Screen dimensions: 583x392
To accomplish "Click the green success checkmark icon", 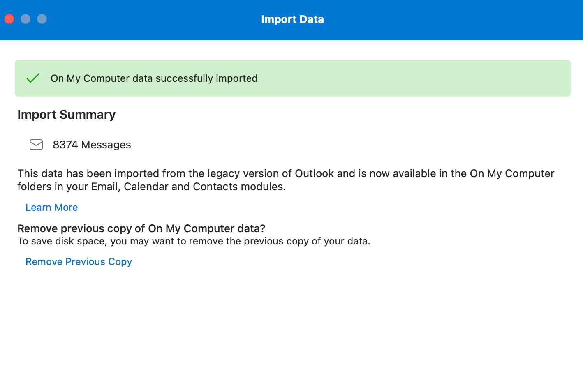I will (33, 78).
